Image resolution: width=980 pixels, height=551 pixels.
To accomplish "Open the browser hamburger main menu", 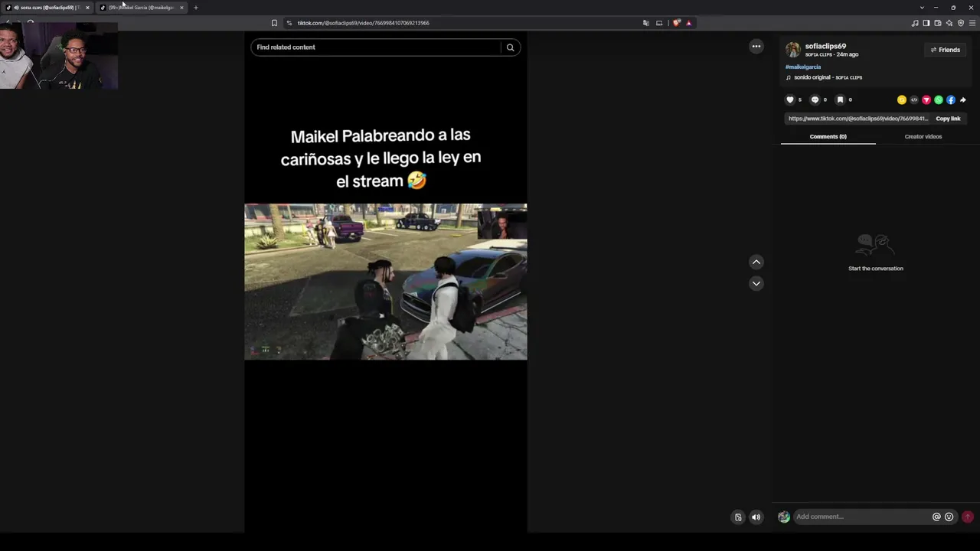I will click(972, 23).
